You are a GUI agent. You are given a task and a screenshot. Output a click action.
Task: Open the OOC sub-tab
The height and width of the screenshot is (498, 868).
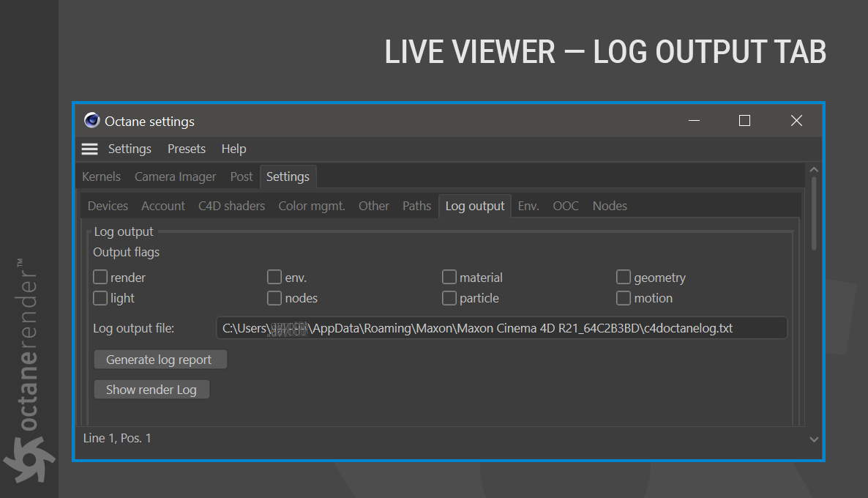pos(566,206)
